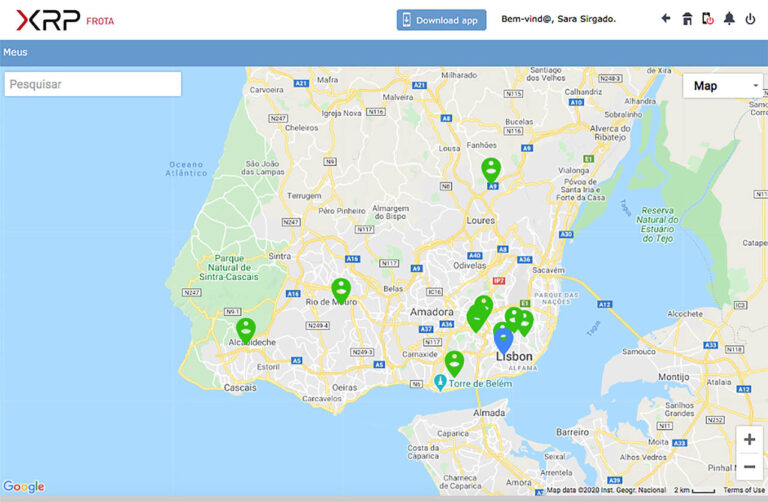Click the Amadora map label
The image size is (768, 502).
pyautogui.click(x=432, y=312)
